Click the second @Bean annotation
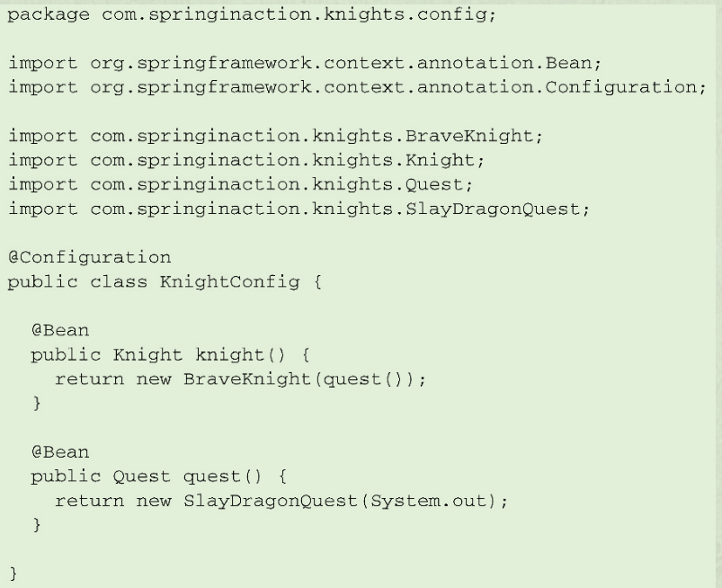722x588 pixels. (60, 452)
